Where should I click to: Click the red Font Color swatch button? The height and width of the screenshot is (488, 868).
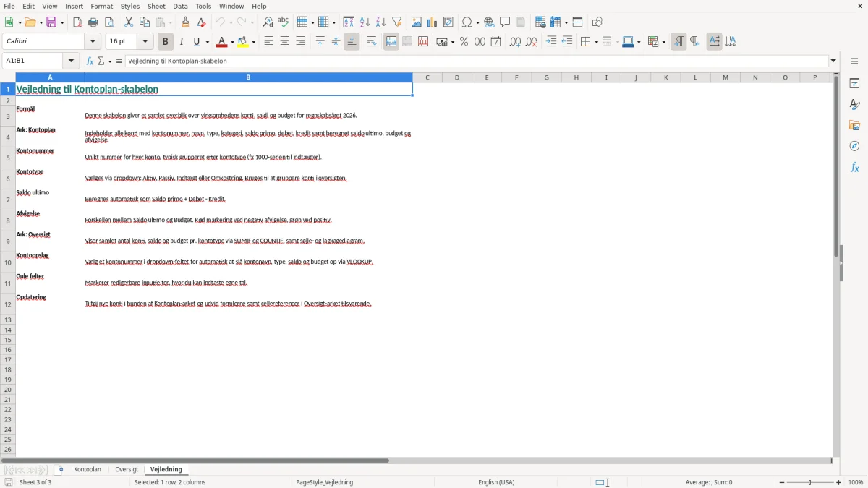pos(221,42)
